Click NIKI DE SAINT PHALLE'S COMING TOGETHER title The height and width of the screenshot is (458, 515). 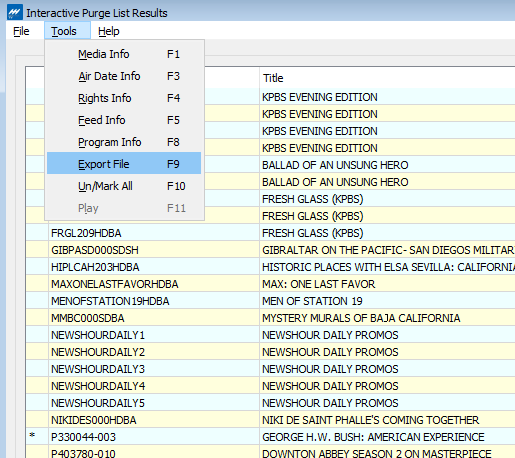370,420
